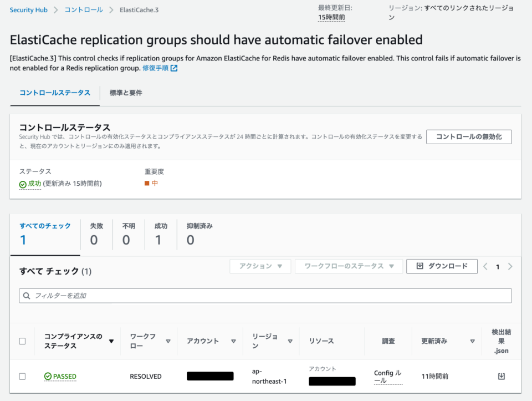The image size is (532, 401).
Task: Check the checkbox on the PASSED result row
Action: tap(23, 376)
